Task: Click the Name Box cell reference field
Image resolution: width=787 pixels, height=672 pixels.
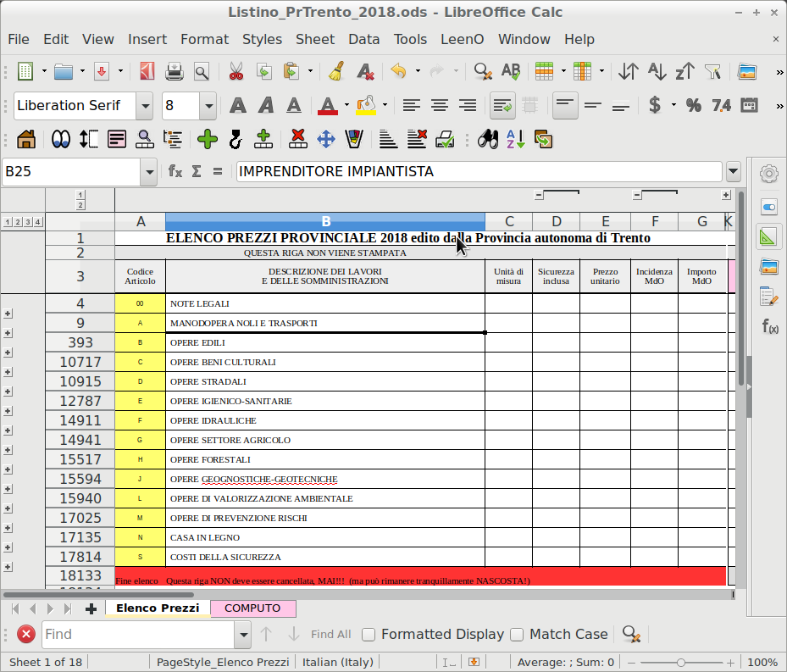Action: (x=72, y=172)
